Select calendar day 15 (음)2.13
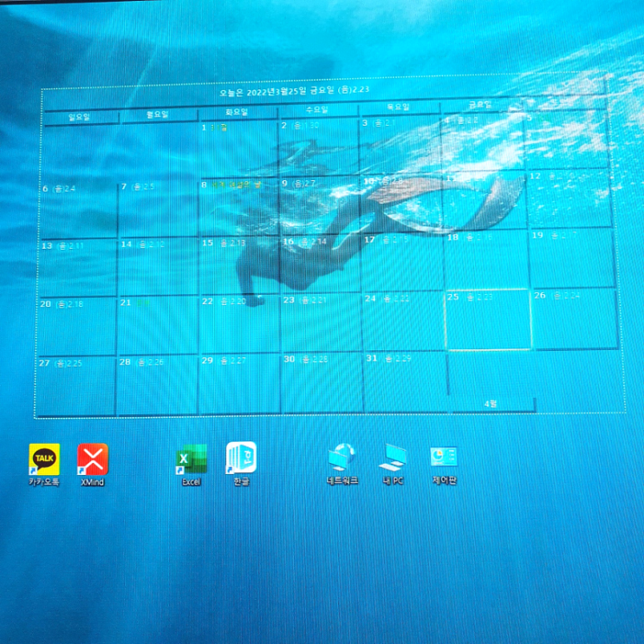The image size is (644, 644). 239,265
